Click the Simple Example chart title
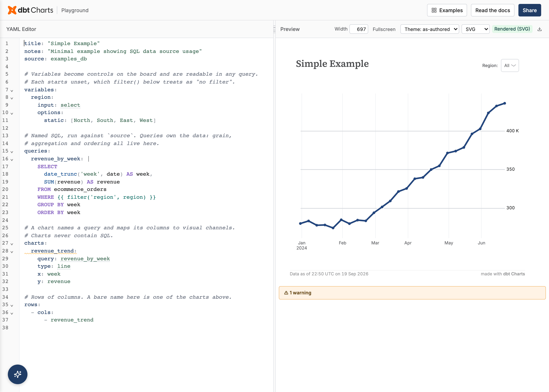549x392 pixels. click(x=332, y=64)
